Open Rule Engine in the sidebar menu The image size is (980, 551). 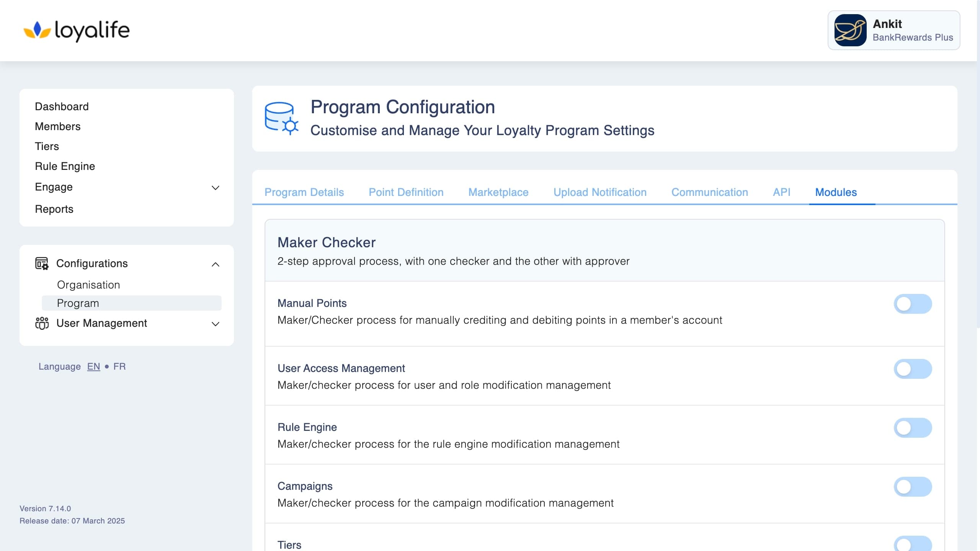coord(65,166)
